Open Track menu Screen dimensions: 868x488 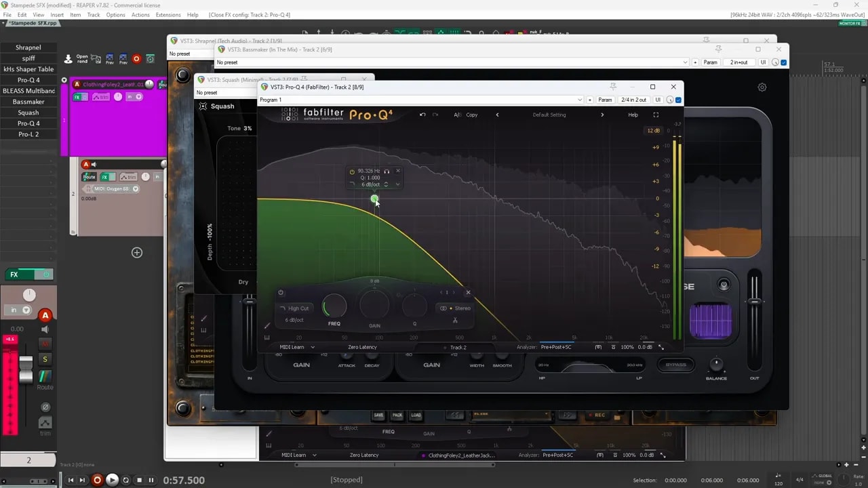click(94, 14)
